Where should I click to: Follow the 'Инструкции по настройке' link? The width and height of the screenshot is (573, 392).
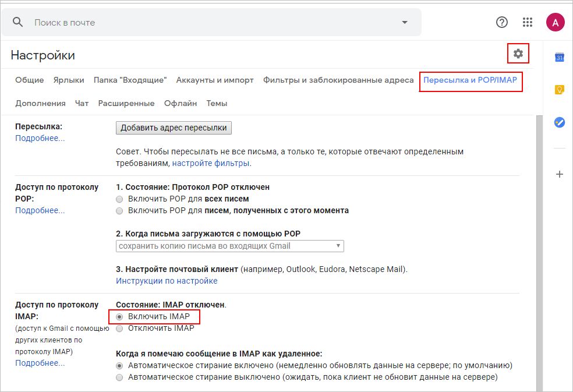[167, 281]
